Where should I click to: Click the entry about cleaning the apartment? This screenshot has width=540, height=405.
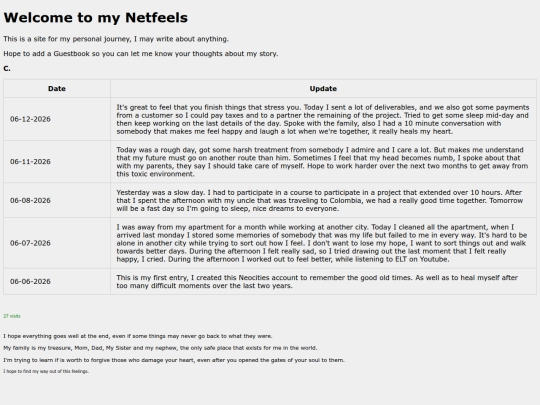(322, 243)
